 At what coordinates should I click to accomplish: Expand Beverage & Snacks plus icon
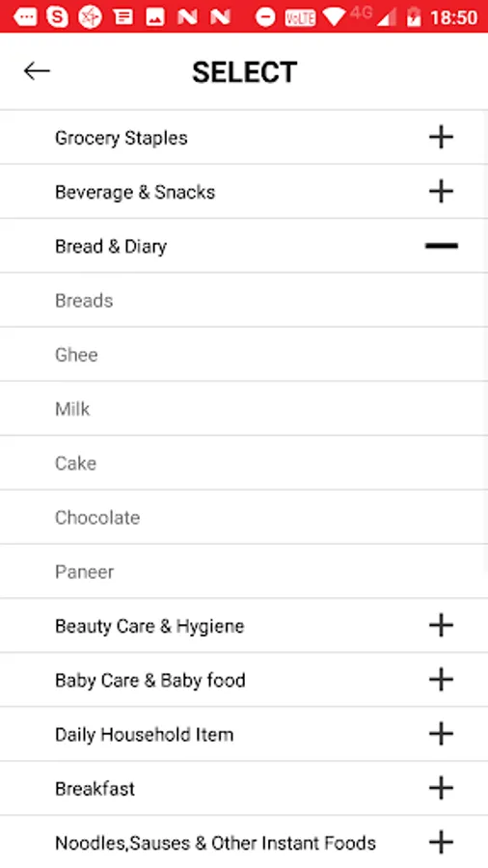pos(441,191)
